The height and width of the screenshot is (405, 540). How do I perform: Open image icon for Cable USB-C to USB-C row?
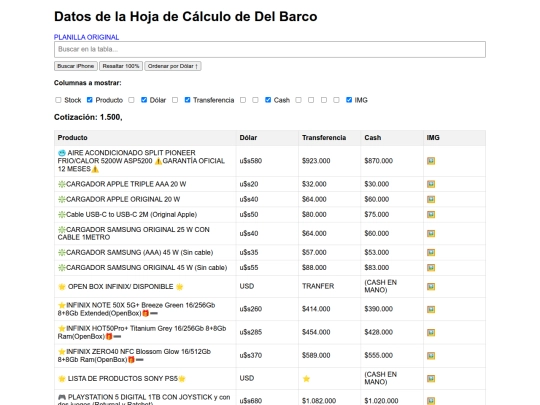431,214
